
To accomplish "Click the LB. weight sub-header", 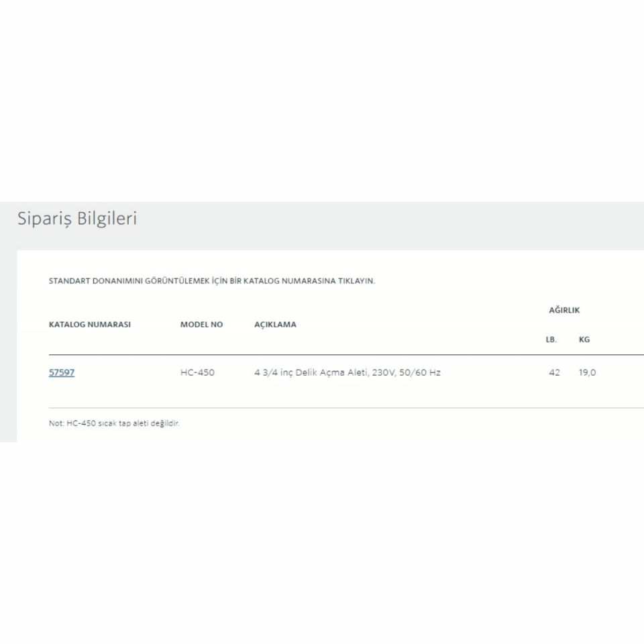I will coord(551,340).
